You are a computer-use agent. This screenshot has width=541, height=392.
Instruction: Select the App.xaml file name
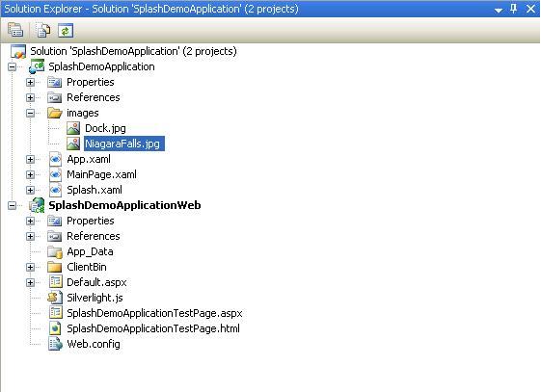pos(89,160)
